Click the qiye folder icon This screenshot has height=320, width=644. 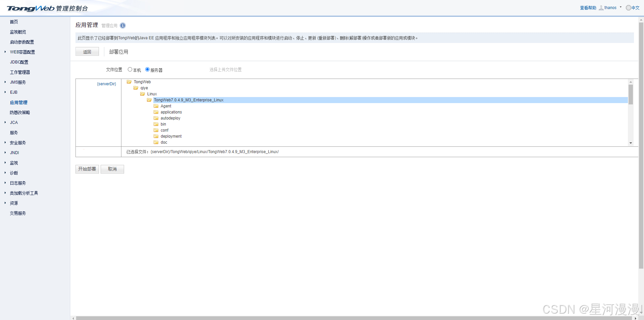coord(136,88)
